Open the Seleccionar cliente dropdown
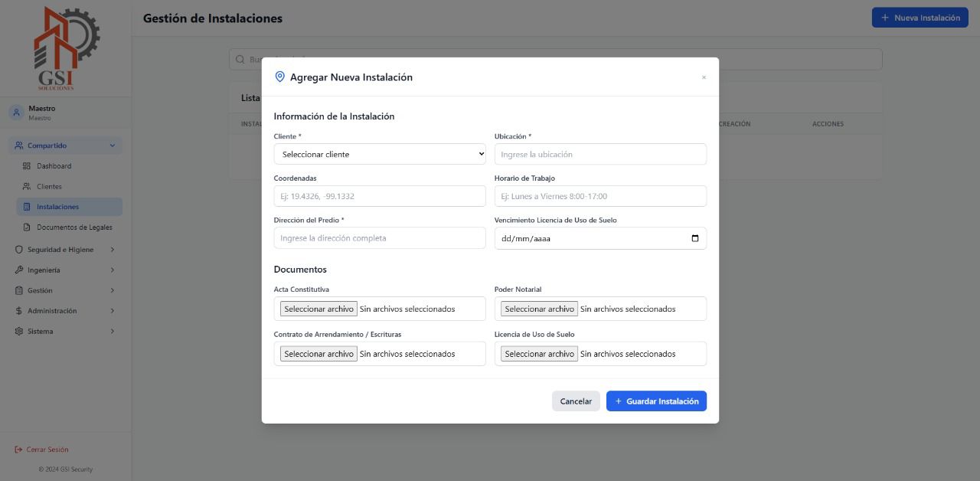The image size is (980, 481). coord(380,155)
